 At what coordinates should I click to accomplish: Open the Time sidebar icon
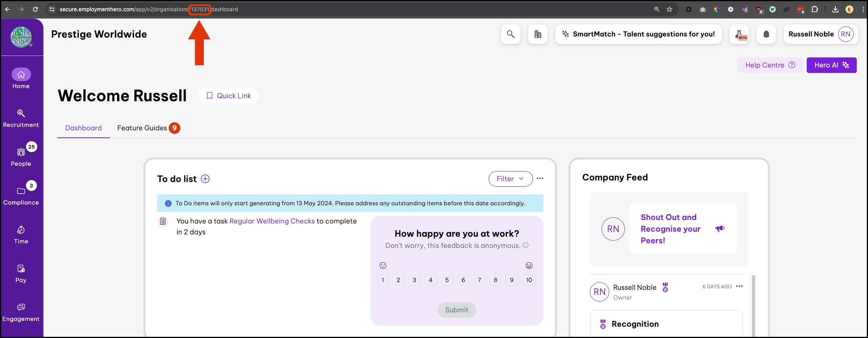21,234
